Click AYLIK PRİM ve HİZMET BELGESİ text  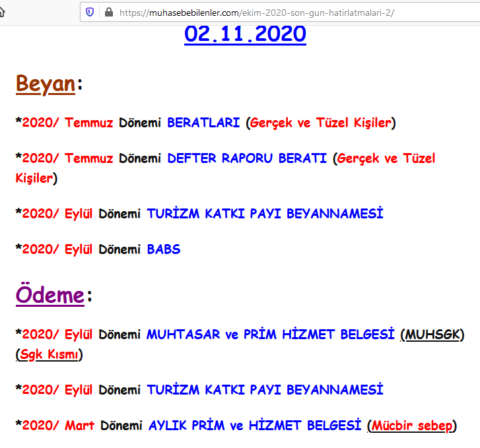255,426
